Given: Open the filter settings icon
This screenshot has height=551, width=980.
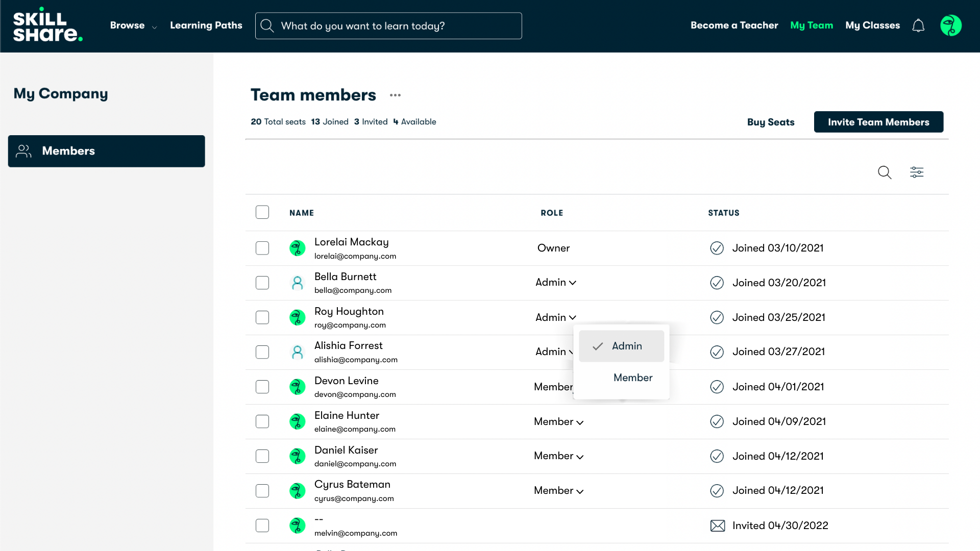Looking at the screenshot, I should tap(917, 172).
